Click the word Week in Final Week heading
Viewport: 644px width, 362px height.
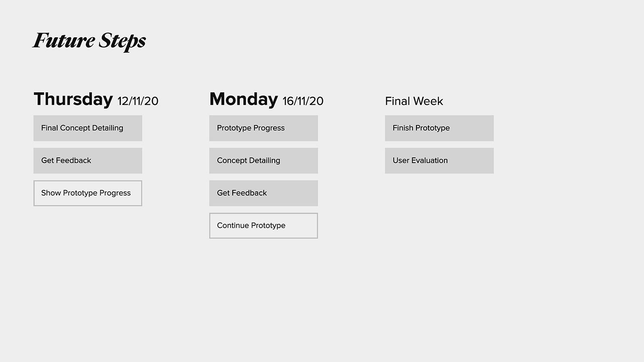[428, 101]
